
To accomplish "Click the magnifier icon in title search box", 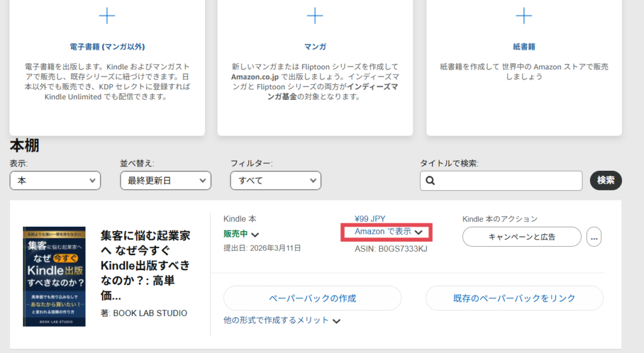I will [431, 181].
